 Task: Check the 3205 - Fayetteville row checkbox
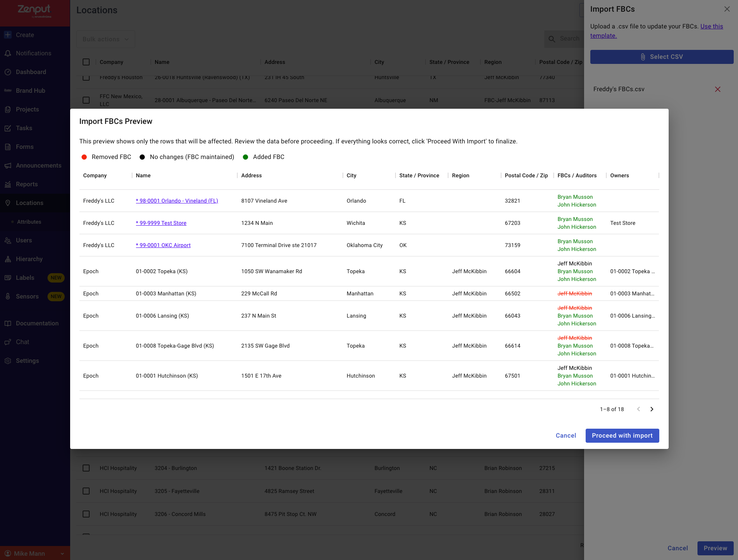(86, 491)
